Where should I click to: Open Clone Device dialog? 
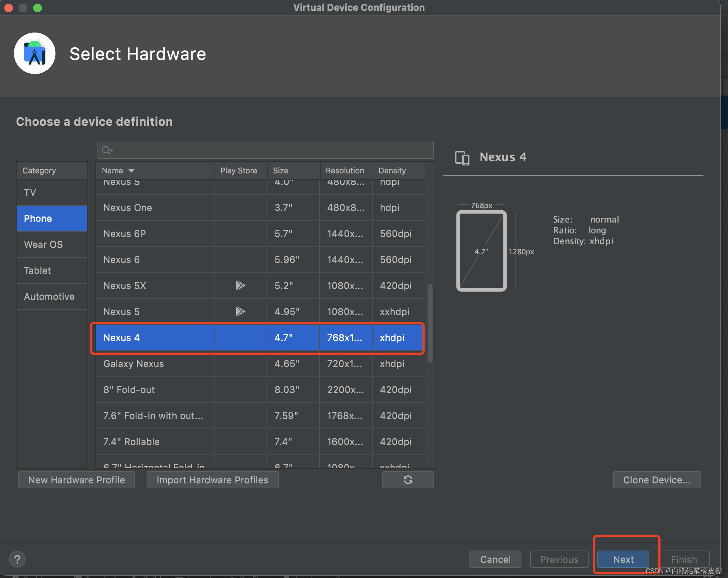coord(656,480)
